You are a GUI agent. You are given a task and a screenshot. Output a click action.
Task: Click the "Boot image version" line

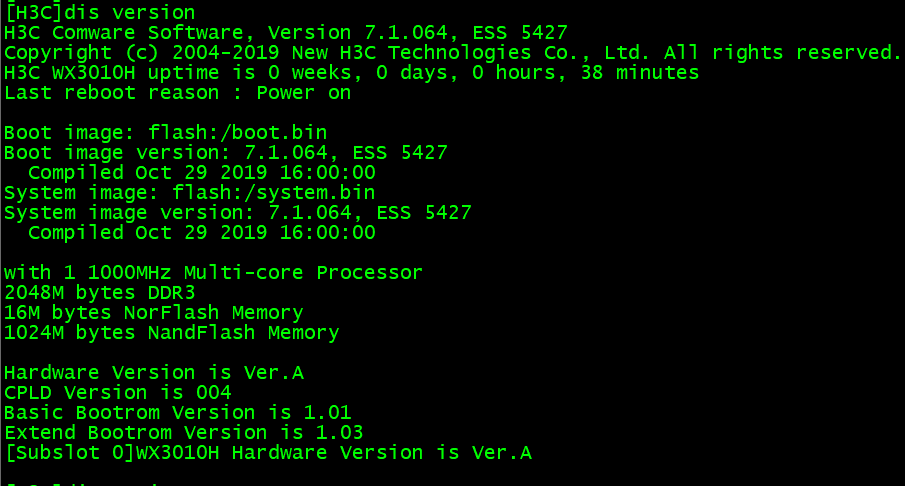coord(225,153)
